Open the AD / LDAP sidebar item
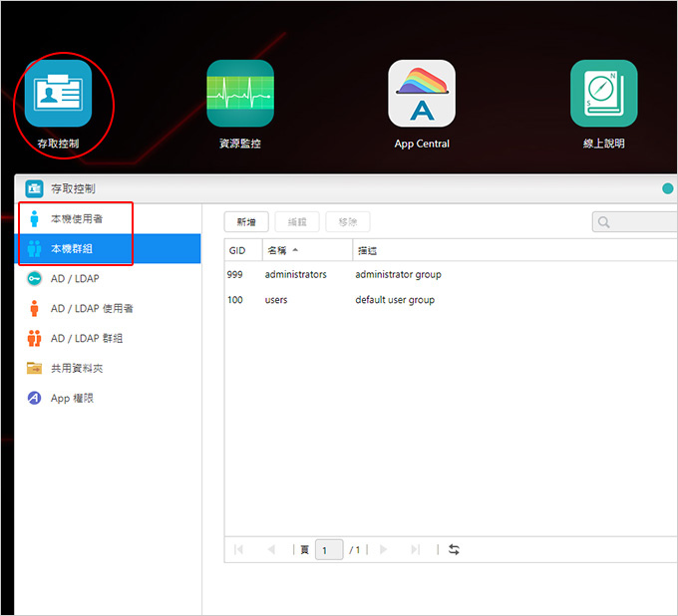This screenshot has height=616, width=678. tap(108, 278)
